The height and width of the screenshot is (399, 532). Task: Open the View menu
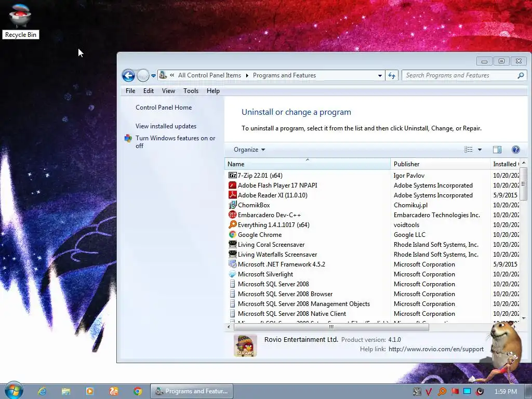point(168,91)
